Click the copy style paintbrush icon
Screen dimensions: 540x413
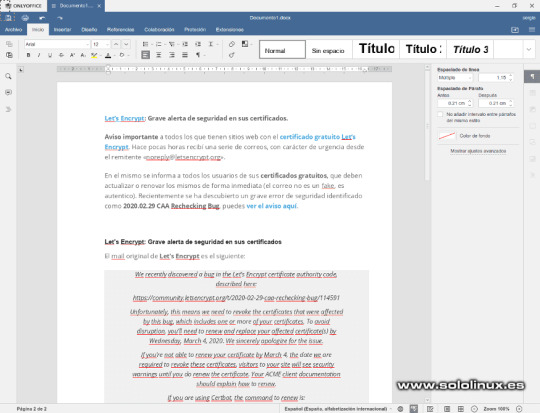[232, 55]
